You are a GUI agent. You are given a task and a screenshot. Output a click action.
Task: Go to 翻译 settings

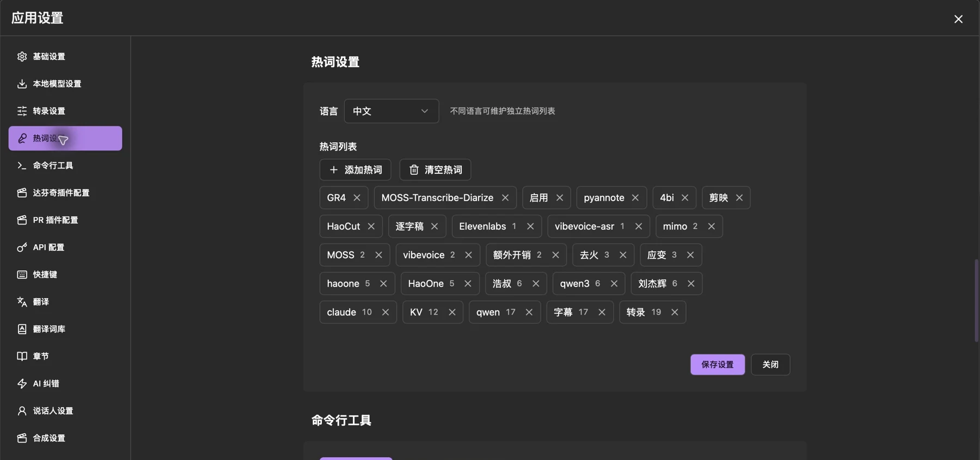tap(65, 302)
